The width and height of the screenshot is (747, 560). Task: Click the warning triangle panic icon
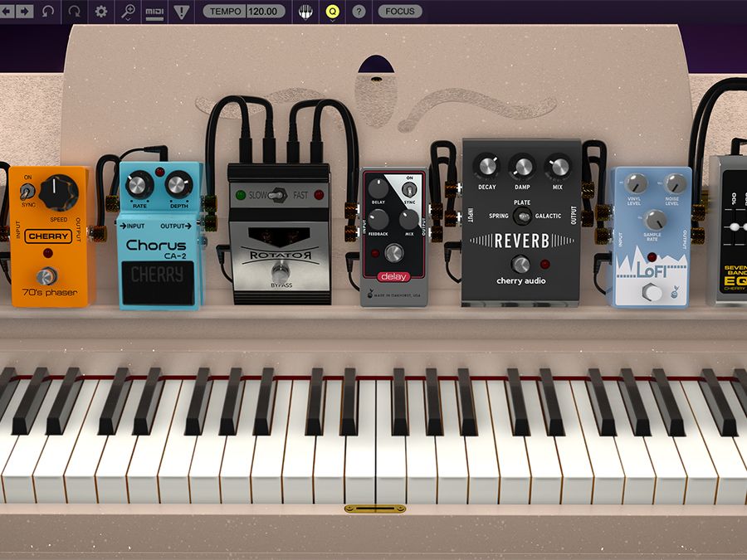pyautogui.click(x=182, y=12)
